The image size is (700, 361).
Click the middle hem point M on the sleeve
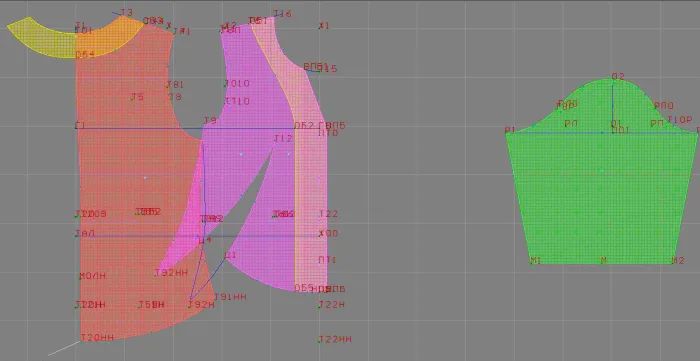point(604,261)
